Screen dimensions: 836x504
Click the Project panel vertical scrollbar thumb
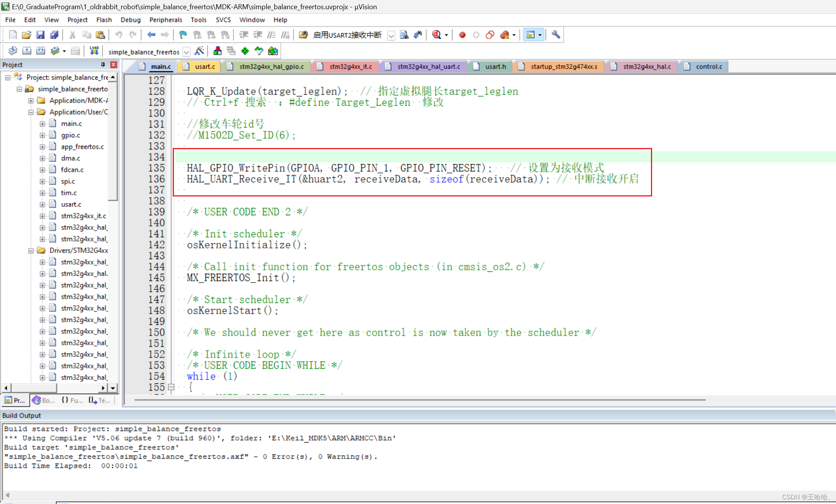pyautogui.click(x=113, y=141)
